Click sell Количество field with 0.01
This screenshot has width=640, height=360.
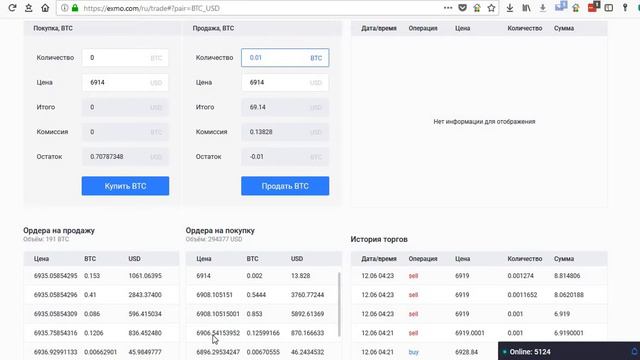point(285,58)
